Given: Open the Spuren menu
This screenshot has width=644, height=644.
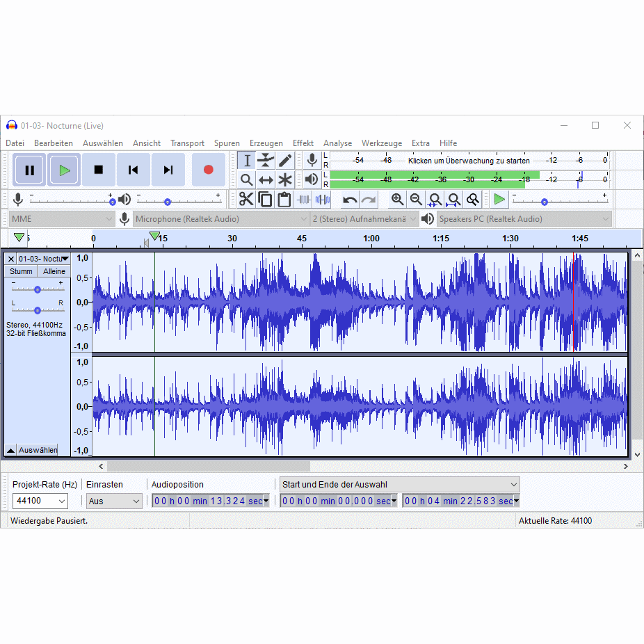Looking at the screenshot, I should [227, 143].
